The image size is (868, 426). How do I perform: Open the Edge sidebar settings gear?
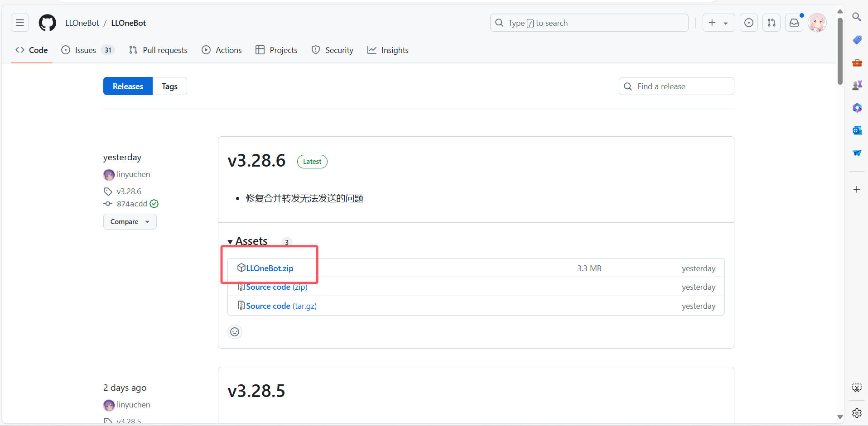(857, 413)
